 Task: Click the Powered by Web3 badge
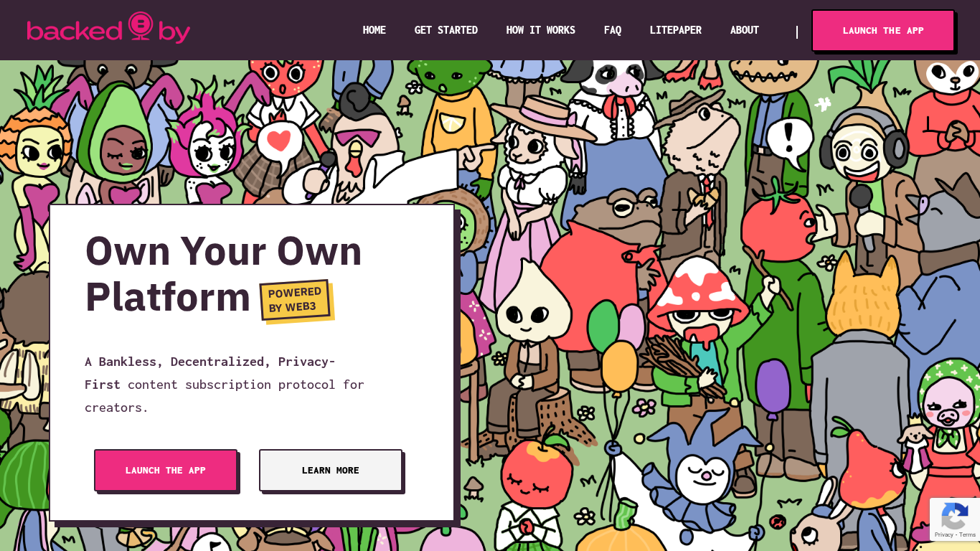[x=295, y=300]
